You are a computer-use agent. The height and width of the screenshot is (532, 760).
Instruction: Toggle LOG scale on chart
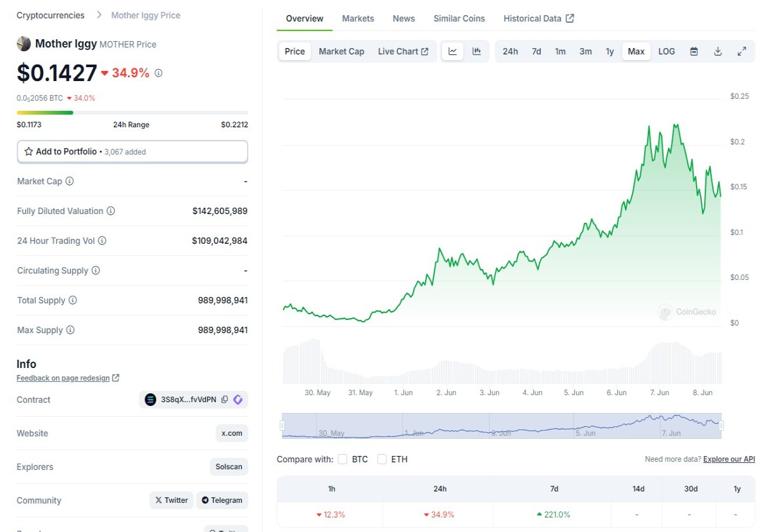tap(667, 51)
